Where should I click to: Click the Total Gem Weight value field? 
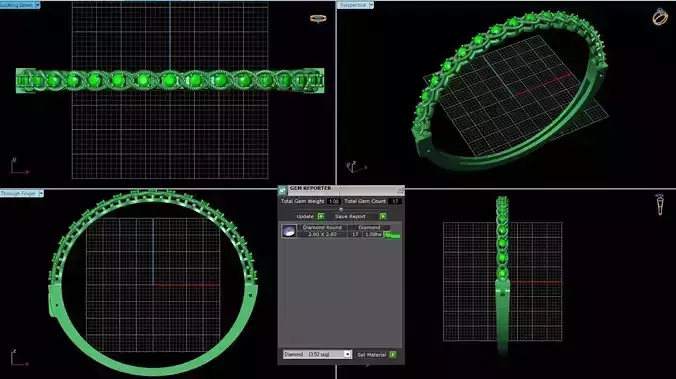pos(334,201)
